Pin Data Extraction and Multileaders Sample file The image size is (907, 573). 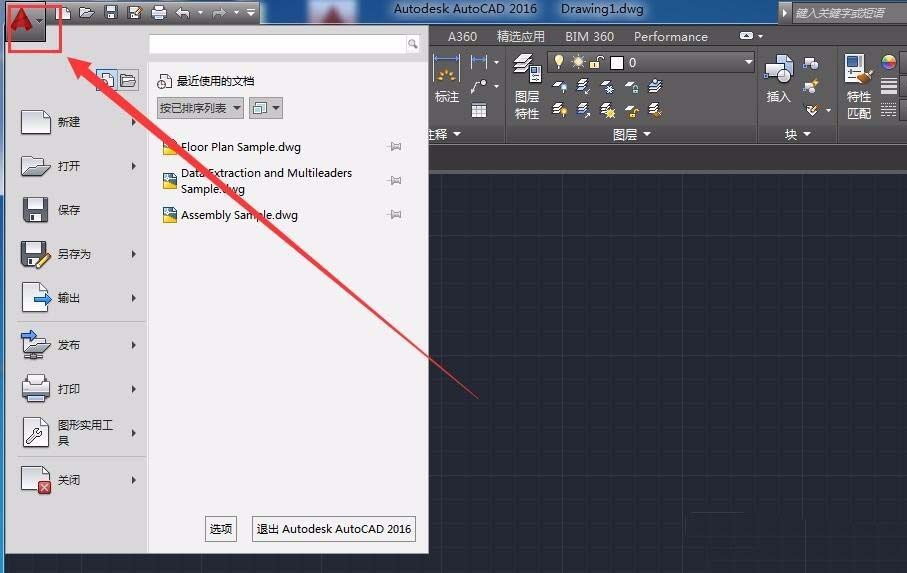click(x=394, y=180)
